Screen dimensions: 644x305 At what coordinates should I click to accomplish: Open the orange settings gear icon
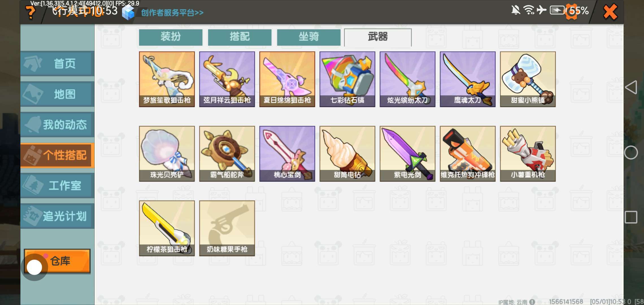click(x=572, y=12)
